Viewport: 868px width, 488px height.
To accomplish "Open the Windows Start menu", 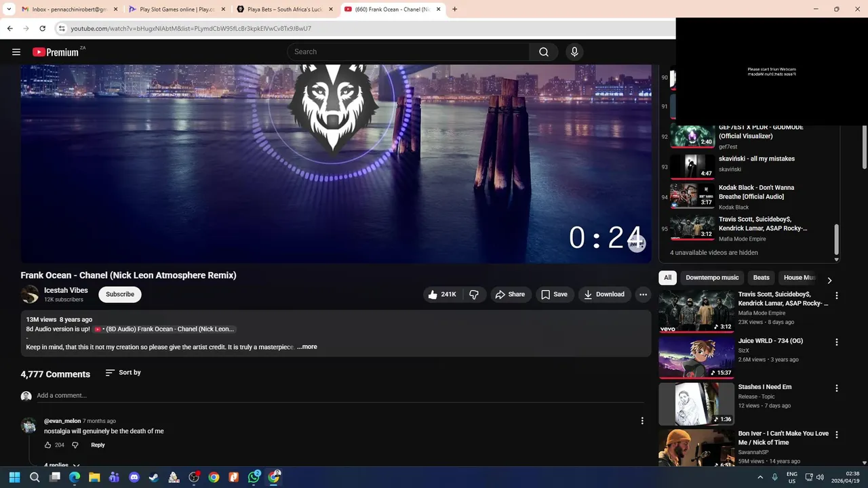I will [x=14, y=477].
